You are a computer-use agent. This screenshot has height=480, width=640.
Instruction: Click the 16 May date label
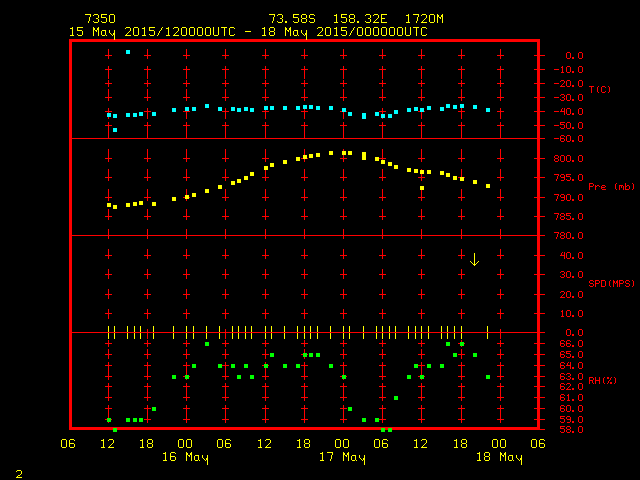point(185,457)
